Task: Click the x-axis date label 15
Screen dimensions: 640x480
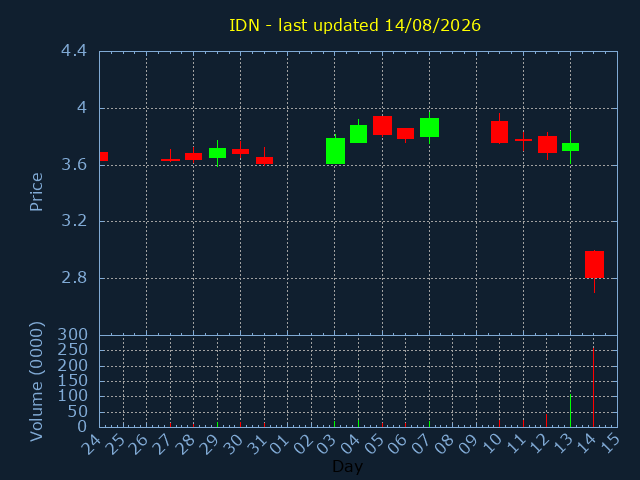Action: pyautogui.click(x=610, y=444)
